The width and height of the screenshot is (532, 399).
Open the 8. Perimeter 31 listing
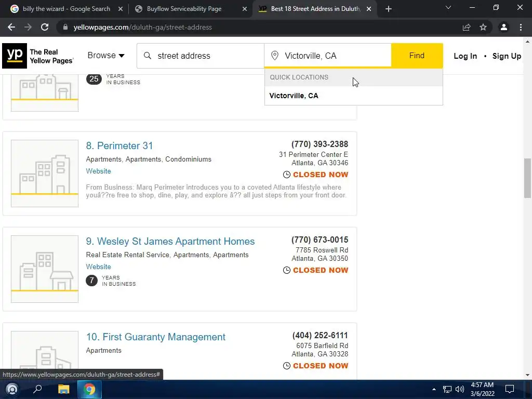pos(119,146)
